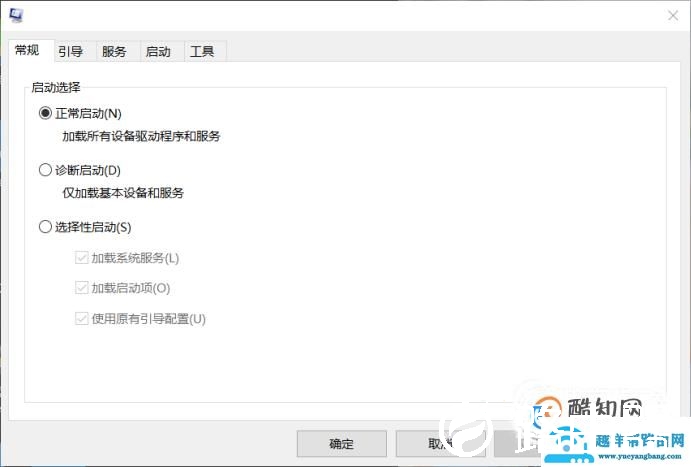The height and width of the screenshot is (467, 691).
Task: Toggle the 加载系统服务(L) checkbox
Action: (82, 258)
